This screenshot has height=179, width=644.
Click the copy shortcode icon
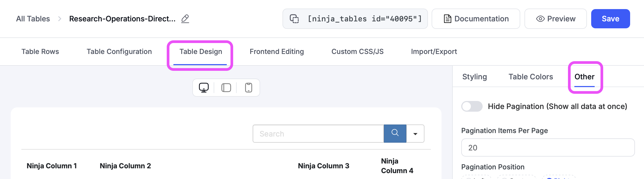(x=294, y=19)
